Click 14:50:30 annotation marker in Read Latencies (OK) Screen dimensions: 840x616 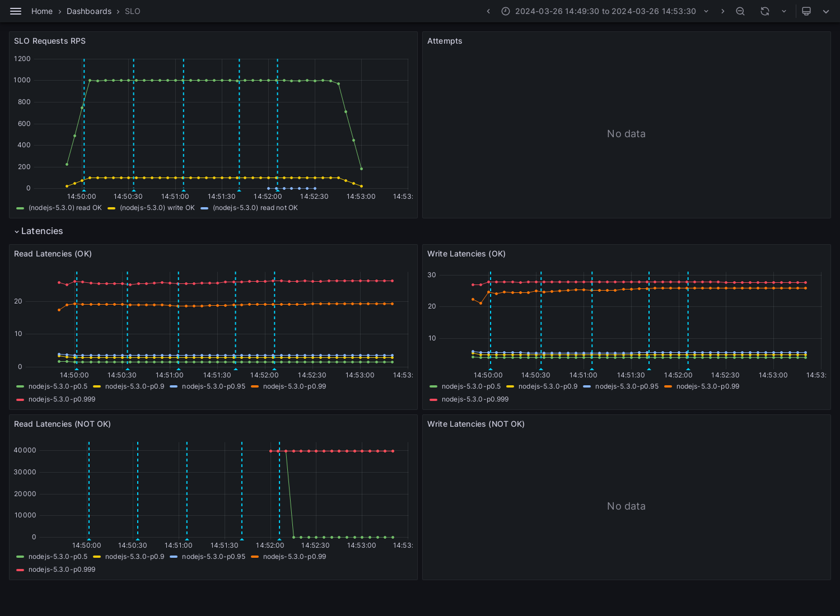[127, 369]
